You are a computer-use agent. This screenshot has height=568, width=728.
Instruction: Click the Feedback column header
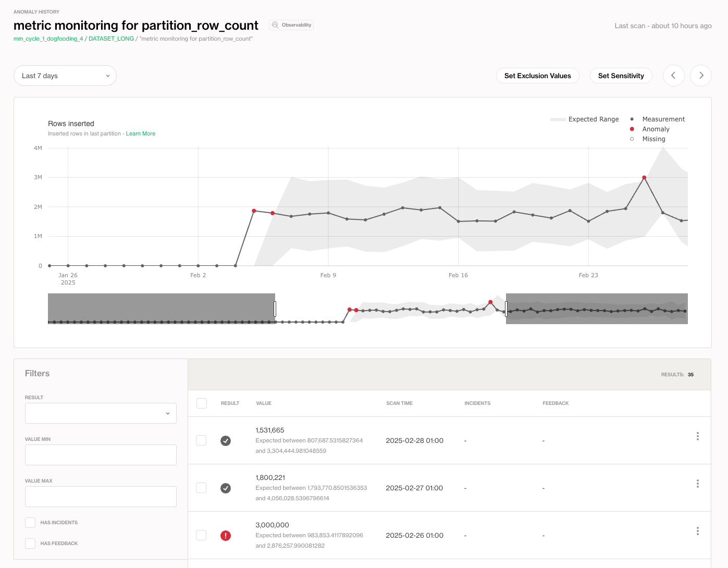pyautogui.click(x=556, y=403)
